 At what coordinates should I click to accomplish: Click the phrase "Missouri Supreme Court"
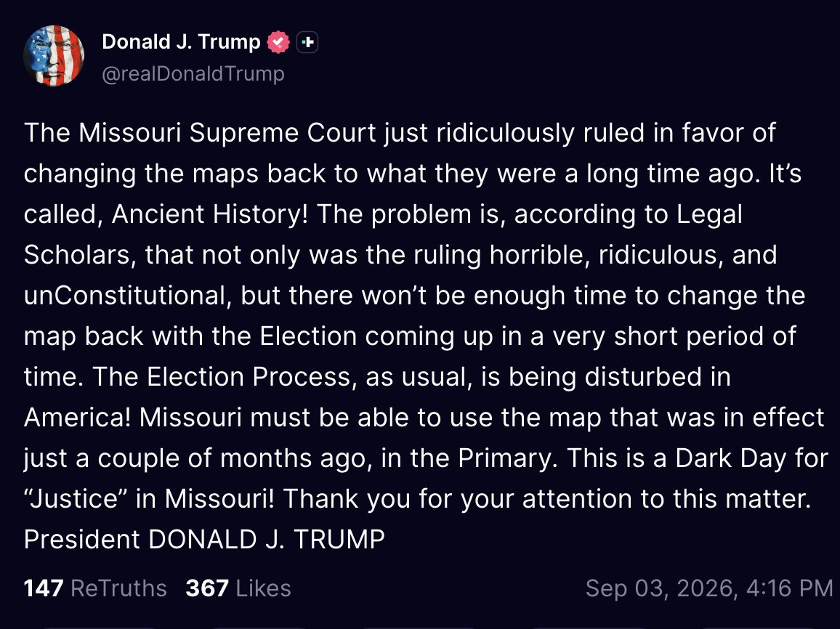[x=227, y=133]
